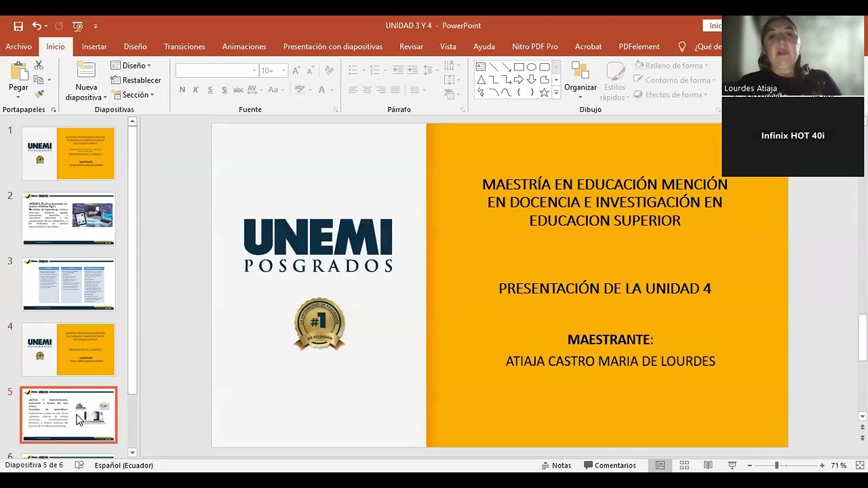
Task: Click the 71 % zoom level
Action: click(839, 466)
